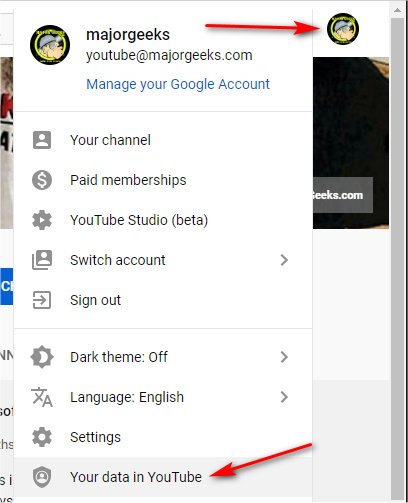Expand the Switch account chevron

(x=284, y=260)
